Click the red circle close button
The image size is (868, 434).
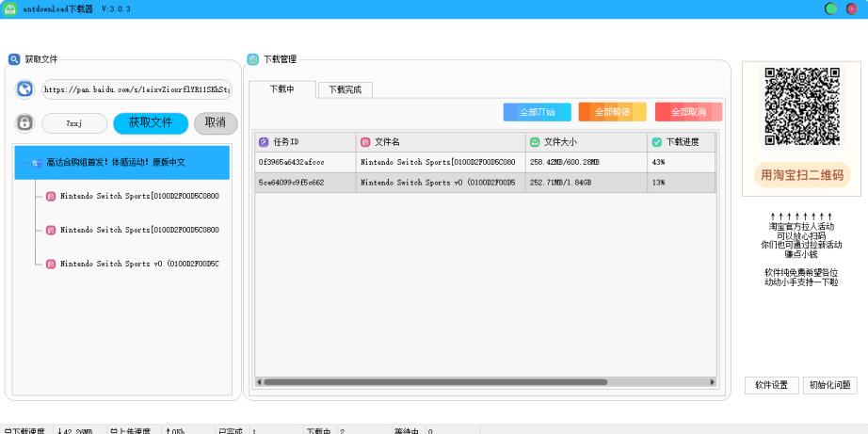tap(851, 8)
